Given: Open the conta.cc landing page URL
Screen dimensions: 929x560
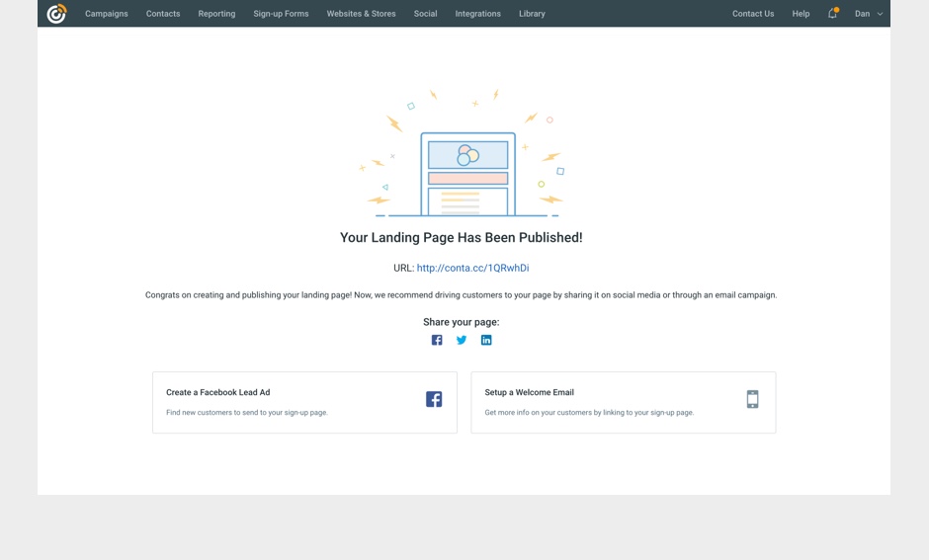Looking at the screenshot, I should (x=472, y=268).
